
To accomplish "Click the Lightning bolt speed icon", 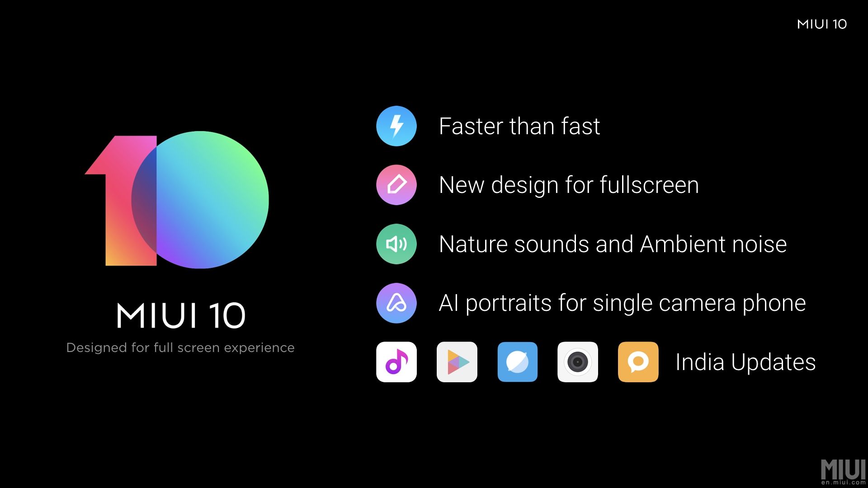I will pos(396,126).
